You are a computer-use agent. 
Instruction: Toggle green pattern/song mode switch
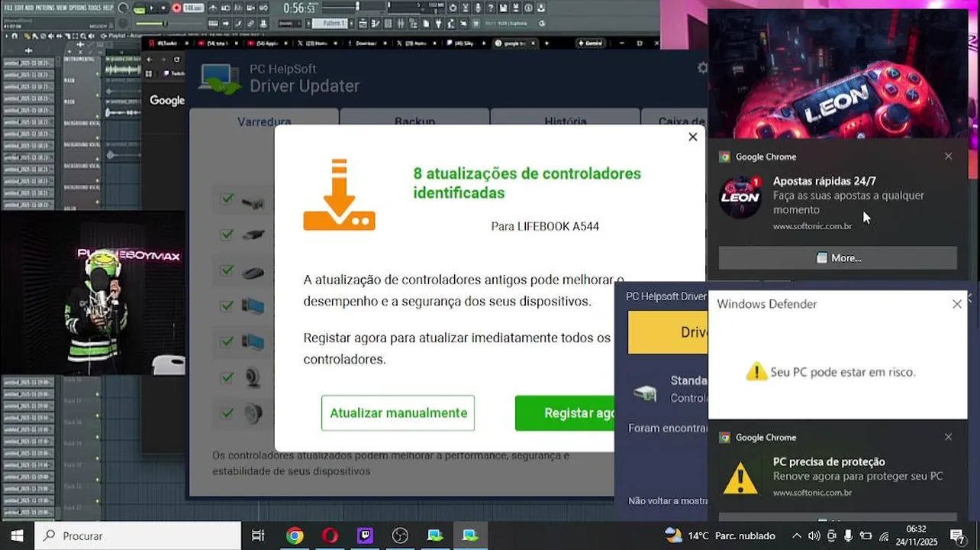(139, 8)
